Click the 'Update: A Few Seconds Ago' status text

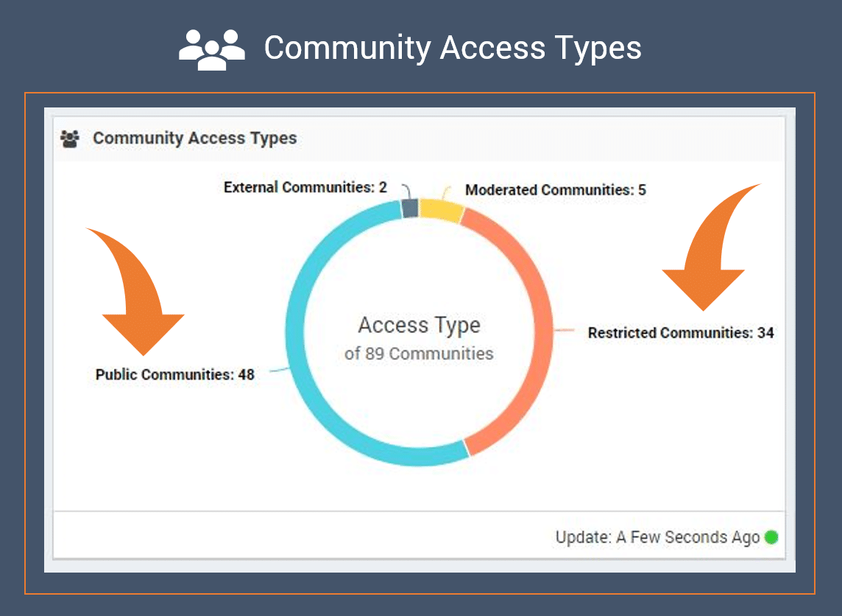(657, 537)
